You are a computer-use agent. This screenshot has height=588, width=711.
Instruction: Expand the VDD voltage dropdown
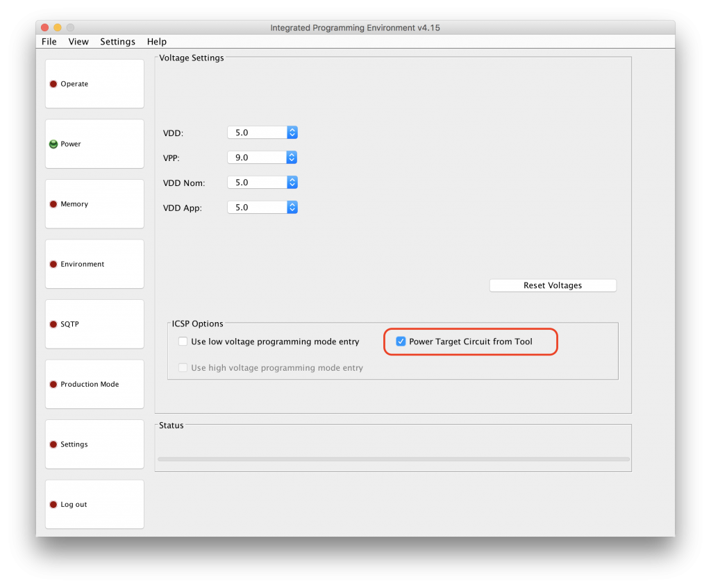point(292,133)
